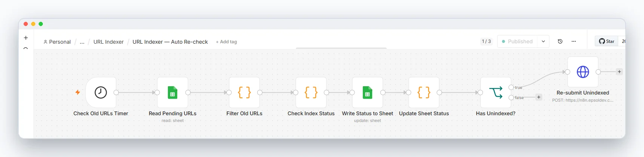Image resolution: width=644 pixels, height=157 pixels.
Task: Expand the collapsed breadcrumb ellipsis
Action: tap(82, 42)
